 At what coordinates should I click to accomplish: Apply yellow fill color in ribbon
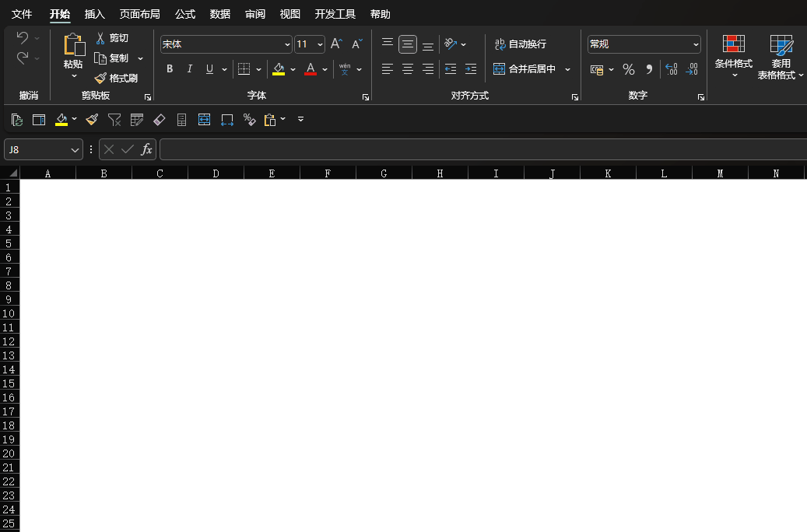279,69
